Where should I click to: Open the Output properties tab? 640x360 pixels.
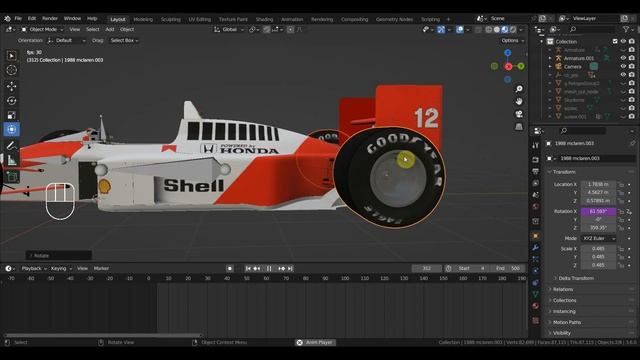[536, 171]
